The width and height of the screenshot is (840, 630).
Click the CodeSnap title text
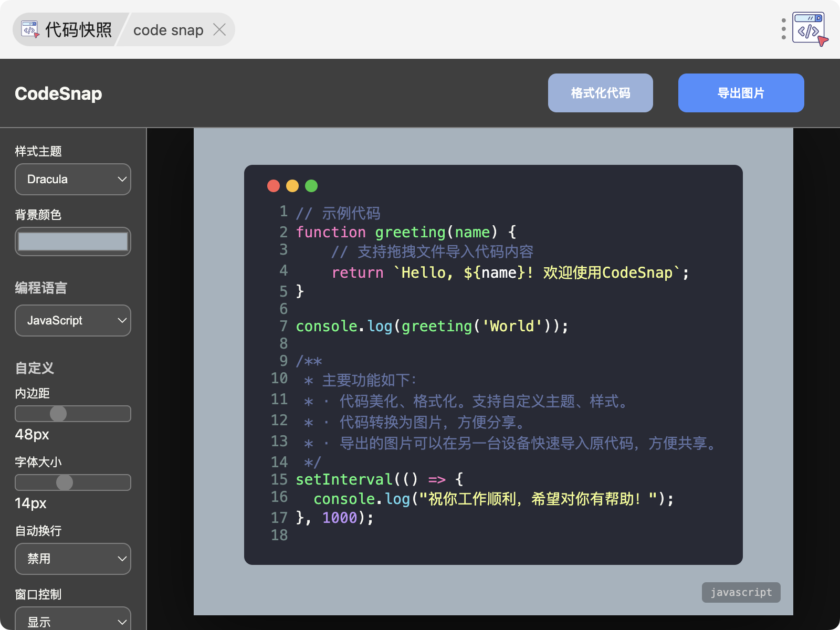58,93
